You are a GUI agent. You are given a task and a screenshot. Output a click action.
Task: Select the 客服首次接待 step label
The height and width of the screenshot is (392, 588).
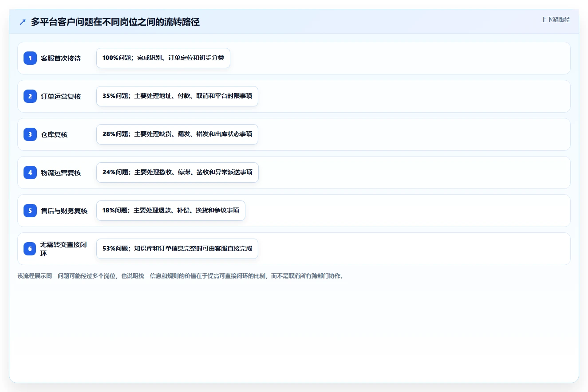coord(61,58)
